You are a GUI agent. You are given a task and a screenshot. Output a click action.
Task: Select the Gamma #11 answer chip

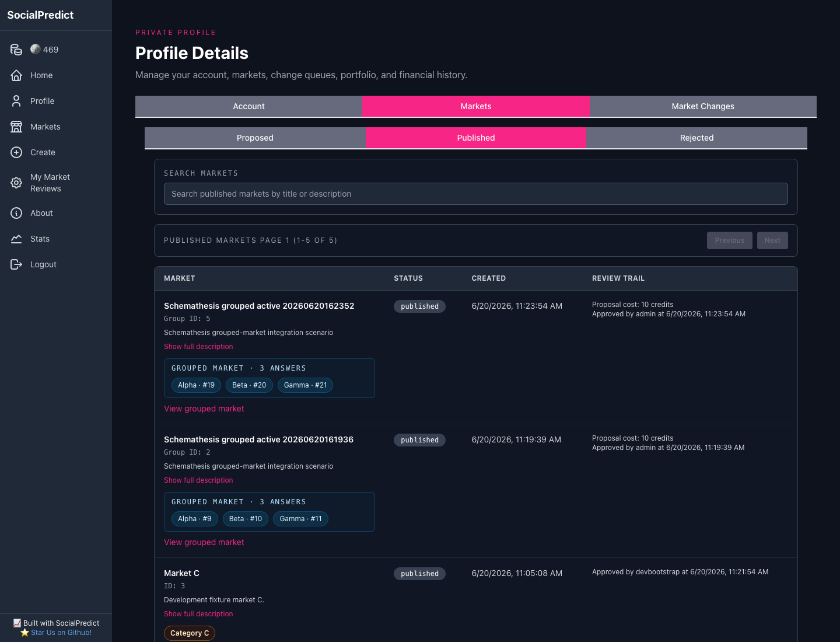(300, 519)
